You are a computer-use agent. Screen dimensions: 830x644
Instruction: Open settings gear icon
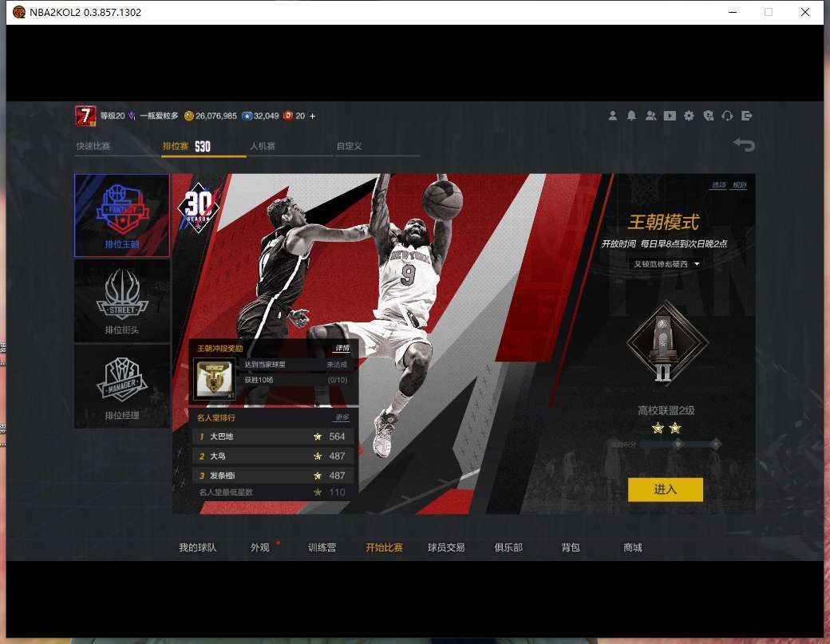pyautogui.click(x=689, y=116)
